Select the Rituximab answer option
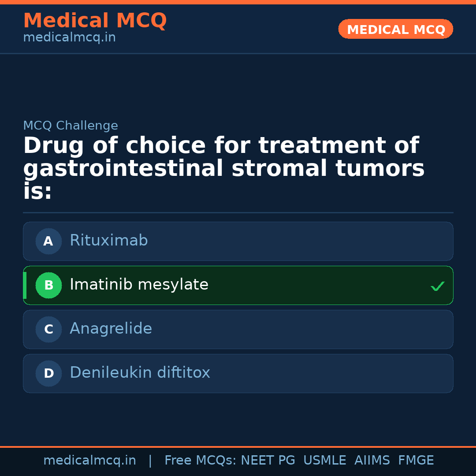 click(238, 241)
